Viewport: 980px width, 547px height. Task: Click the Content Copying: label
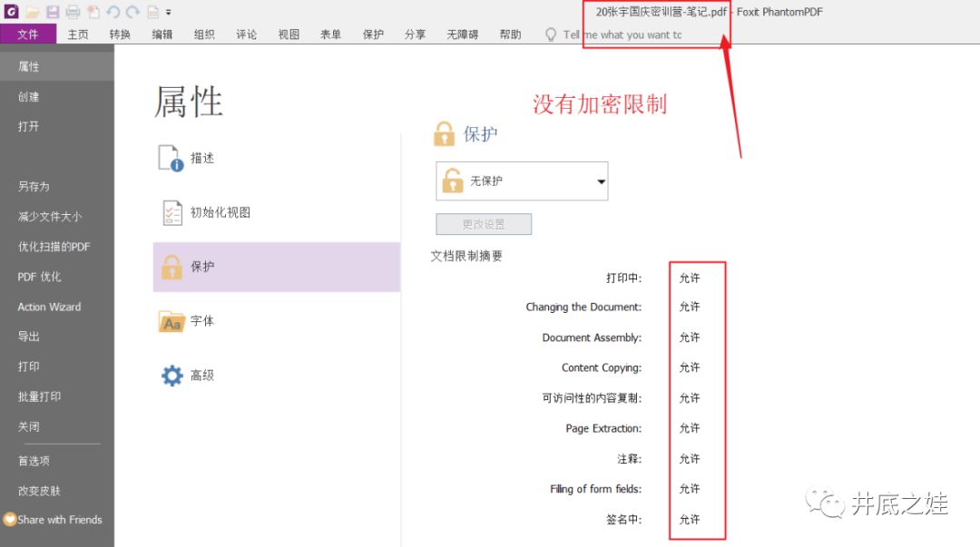[x=602, y=367]
